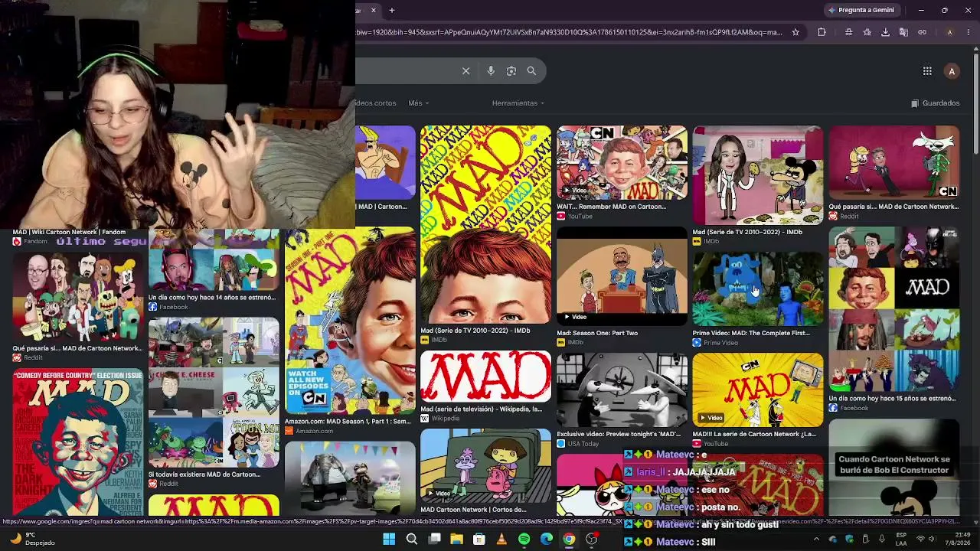Screen dimensions: 980x551
Task: Open Windows taskbar search
Action: (412, 540)
